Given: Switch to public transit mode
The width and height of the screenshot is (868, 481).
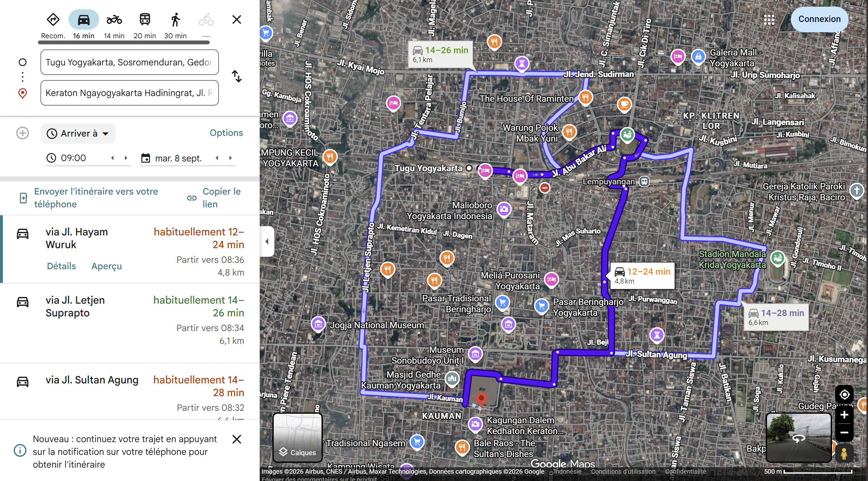Looking at the screenshot, I should 145,19.
